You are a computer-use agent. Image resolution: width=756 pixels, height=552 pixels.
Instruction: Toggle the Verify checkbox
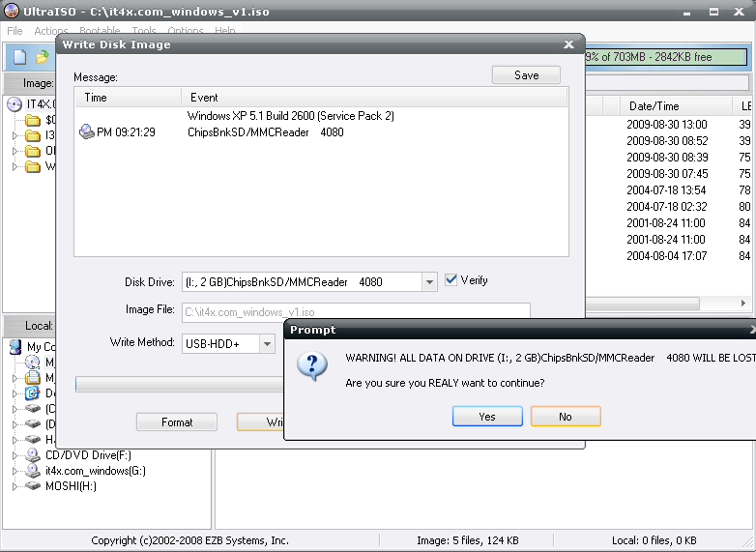tap(451, 280)
